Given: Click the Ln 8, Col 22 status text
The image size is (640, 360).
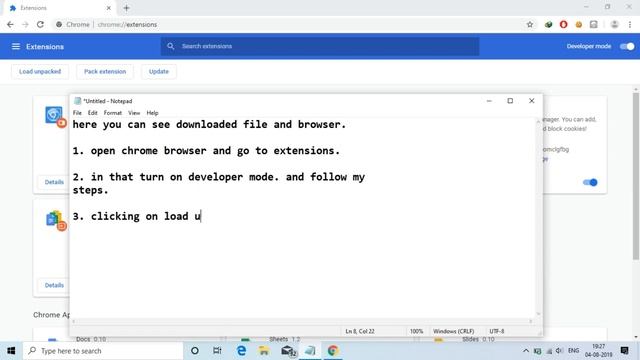Looking at the screenshot, I should click(x=360, y=331).
